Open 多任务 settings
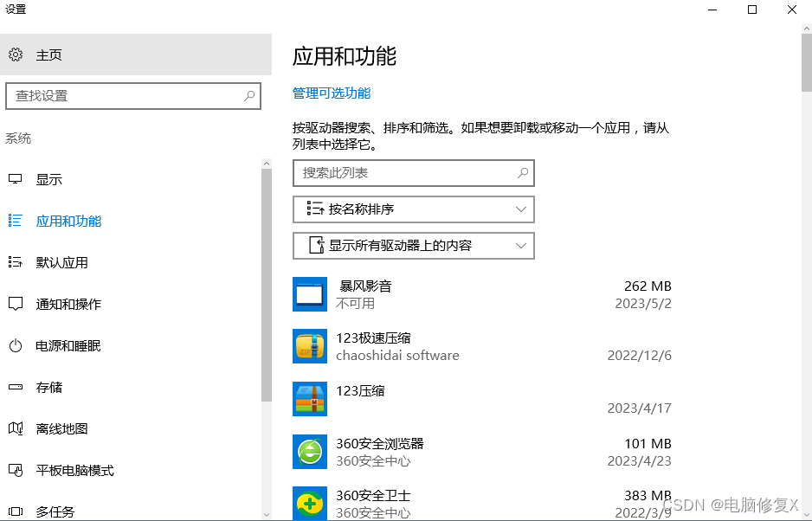 tap(131, 510)
